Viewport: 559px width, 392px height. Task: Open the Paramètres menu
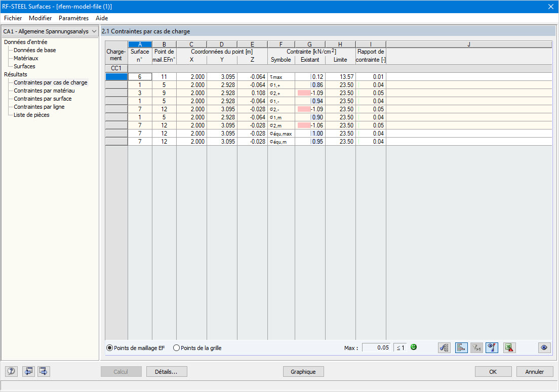tap(73, 18)
